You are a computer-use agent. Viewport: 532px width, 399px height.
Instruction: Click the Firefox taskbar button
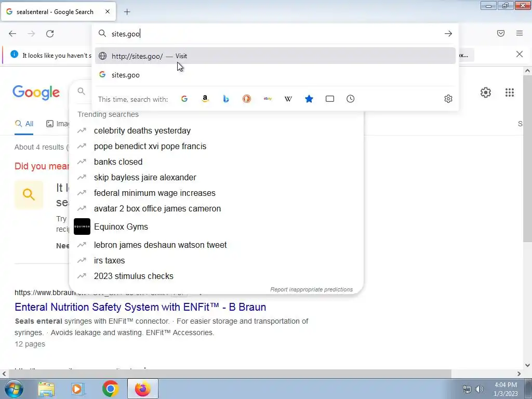point(142,389)
